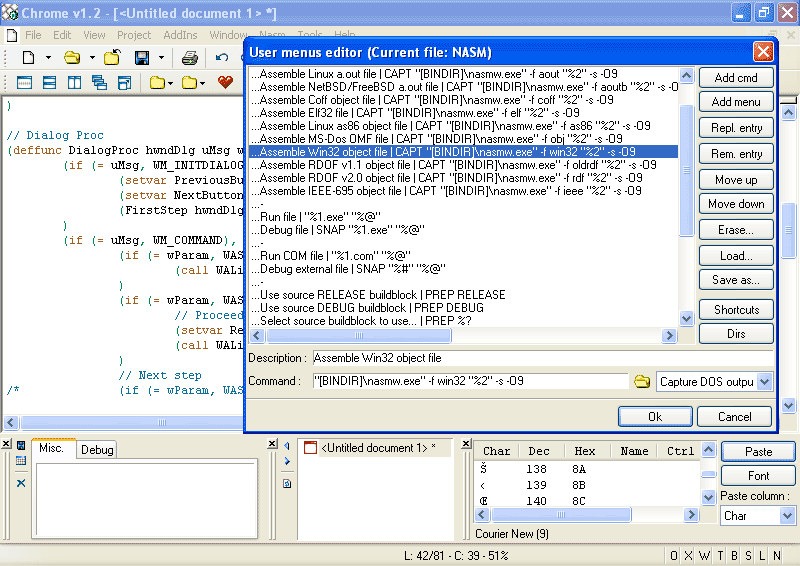Browse for command file with folder icon
Viewport: 800px width, 566px height.
coord(642,381)
